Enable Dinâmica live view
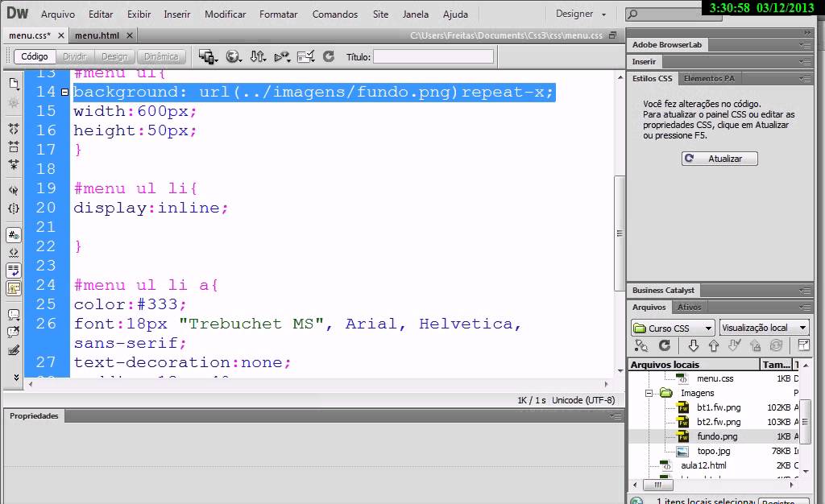This screenshot has height=504, width=825. [x=161, y=56]
